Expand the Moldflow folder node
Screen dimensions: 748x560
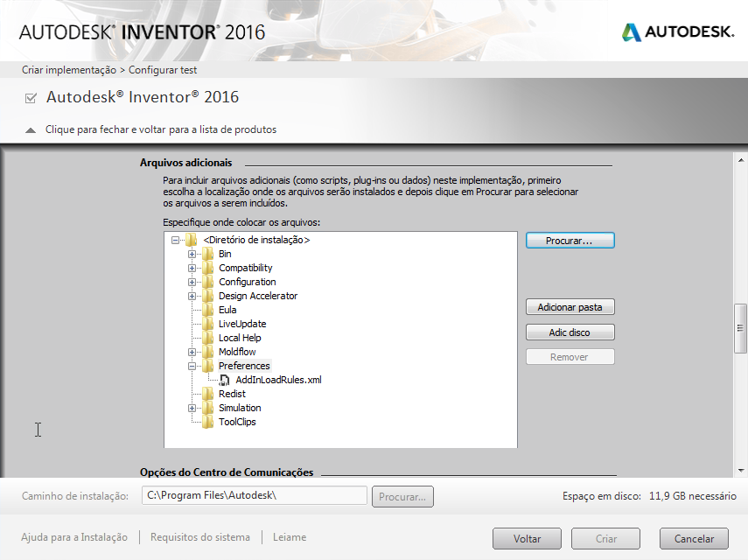[192, 352]
